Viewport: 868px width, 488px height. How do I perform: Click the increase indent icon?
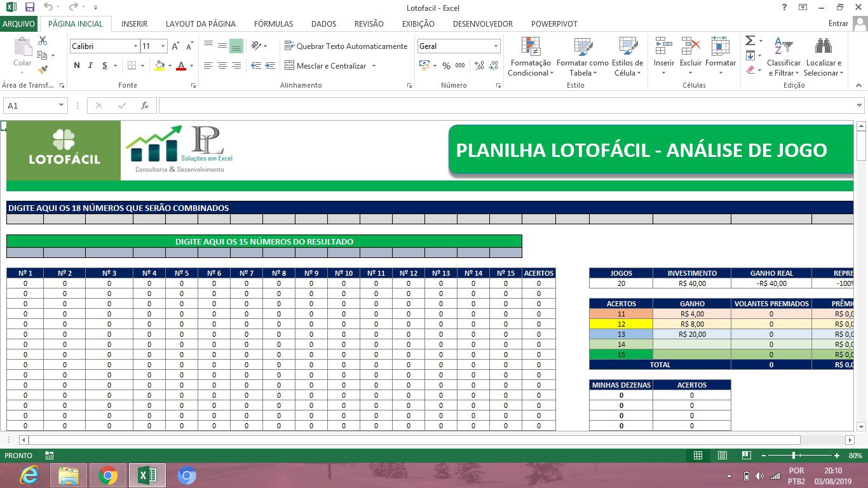[270, 65]
